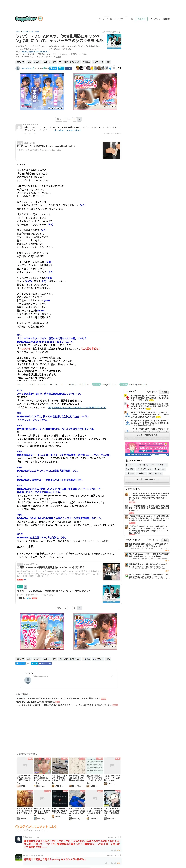Screen dimensions: 186x868
Task: Open the related まとめ titled 起用について②
Action: [69, 594]
